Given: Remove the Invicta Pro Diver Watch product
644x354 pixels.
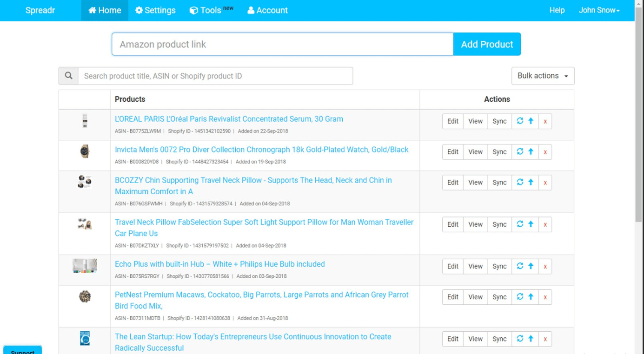Looking at the screenshot, I should tap(545, 152).
